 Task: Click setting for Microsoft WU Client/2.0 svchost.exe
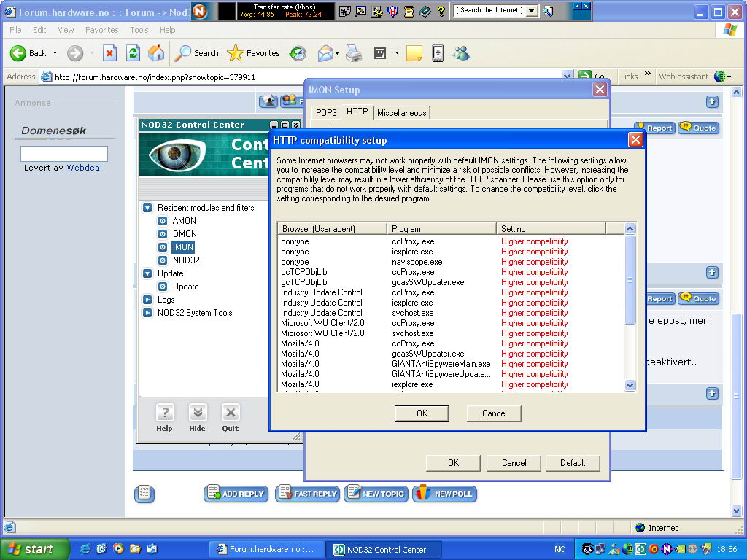[x=534, y=333]
